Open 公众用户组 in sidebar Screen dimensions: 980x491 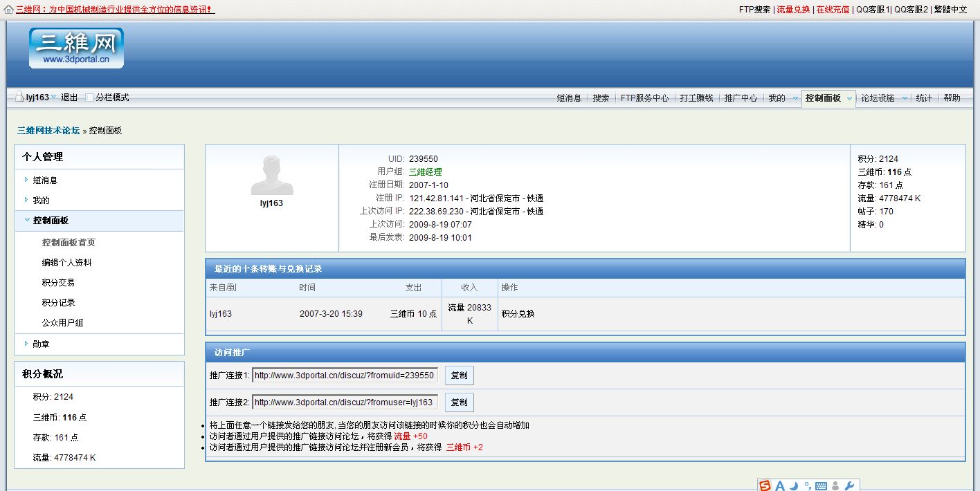[62, 323]
